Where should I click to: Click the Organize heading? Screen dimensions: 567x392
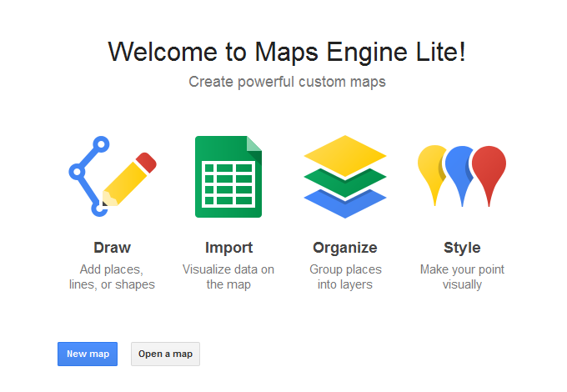(344, 248)
